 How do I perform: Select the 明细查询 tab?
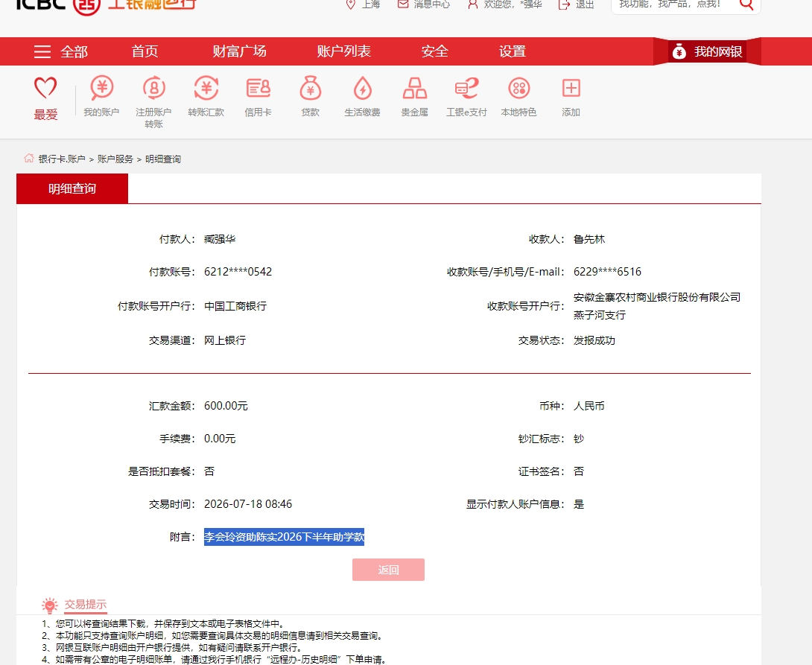72,188
